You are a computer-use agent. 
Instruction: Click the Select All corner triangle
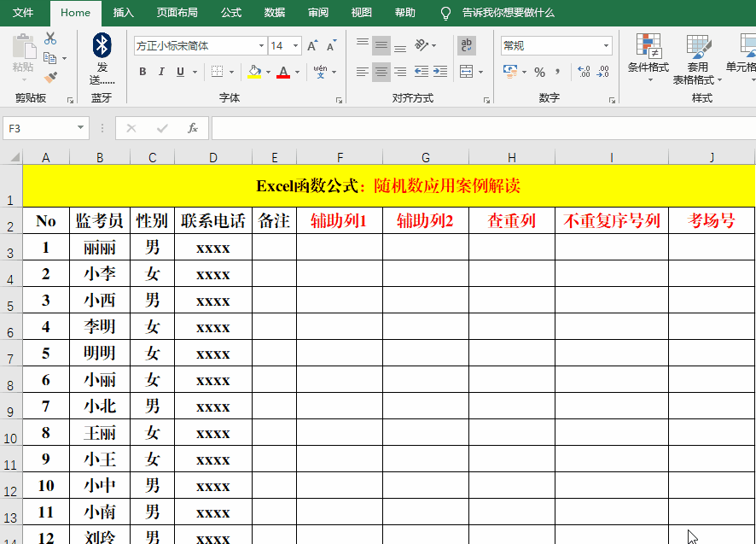click(15, 157)
